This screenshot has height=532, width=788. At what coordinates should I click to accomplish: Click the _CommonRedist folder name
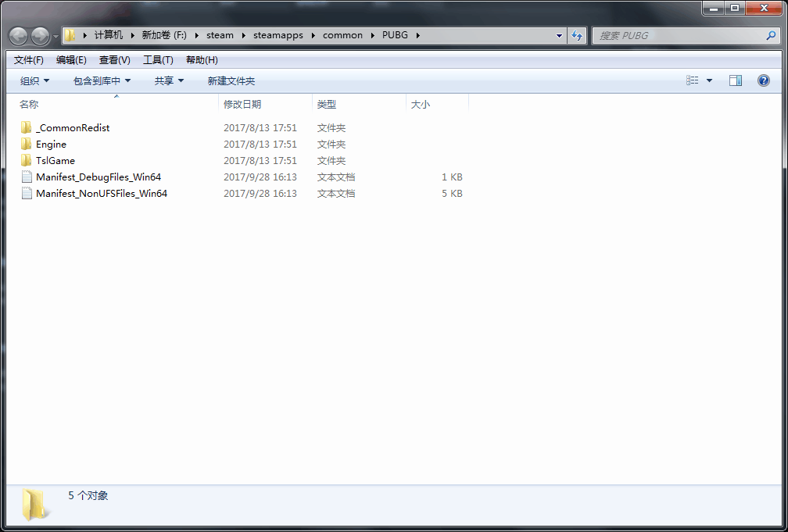click(x=73, y=127)
